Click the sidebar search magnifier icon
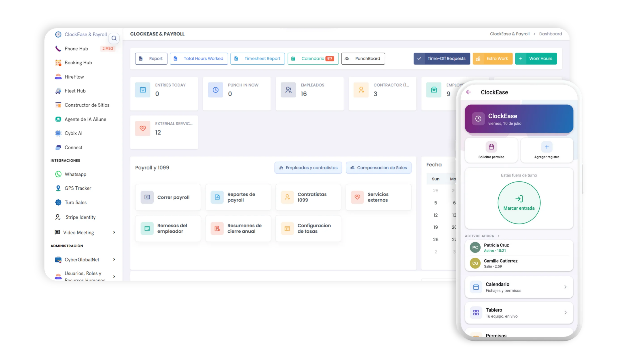 [114, 38]
